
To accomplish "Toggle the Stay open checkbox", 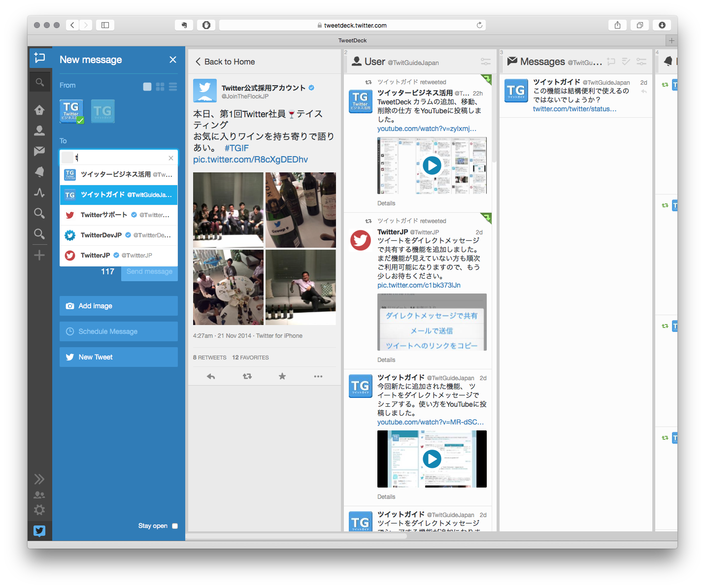I will tap(175, 526).
